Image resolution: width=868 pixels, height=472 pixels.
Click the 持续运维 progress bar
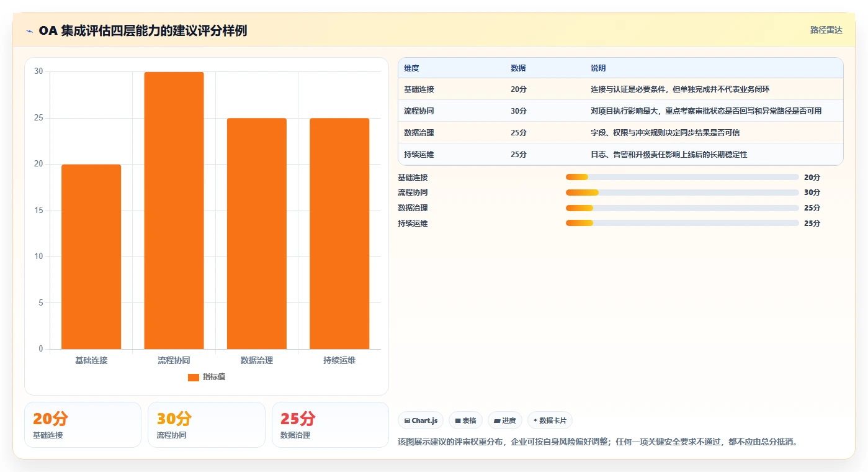click(682, 223)
